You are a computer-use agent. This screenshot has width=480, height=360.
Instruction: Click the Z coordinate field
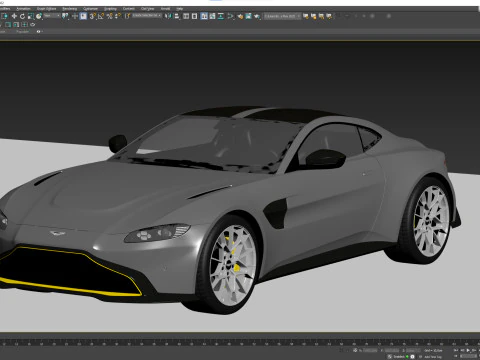click(414, 350)
